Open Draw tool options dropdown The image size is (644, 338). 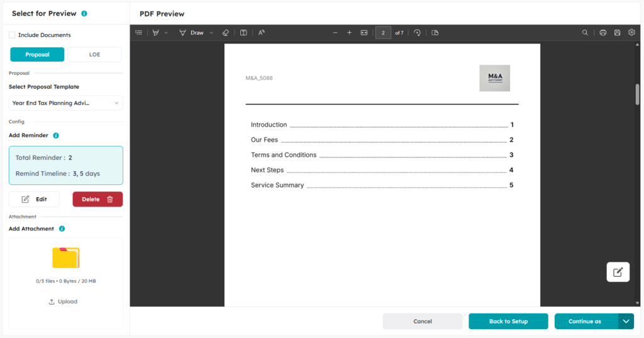point(211,33)
